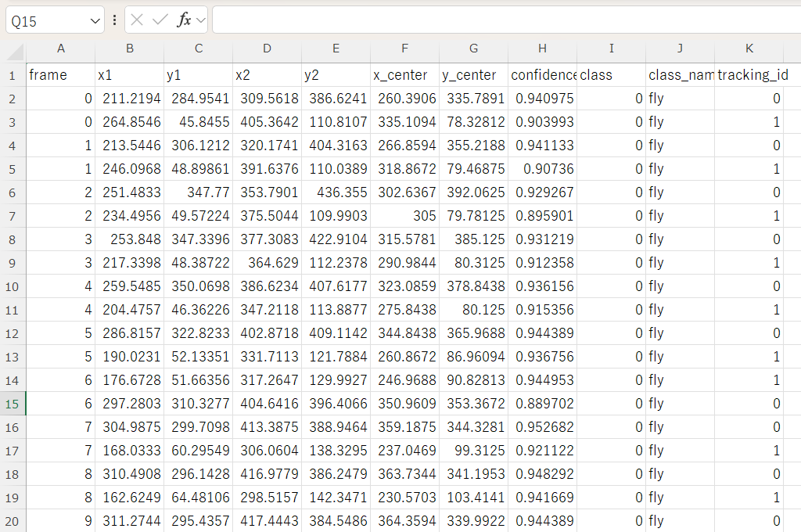
Task: Click the Select All corner triangle
Action: pos(14,50)
